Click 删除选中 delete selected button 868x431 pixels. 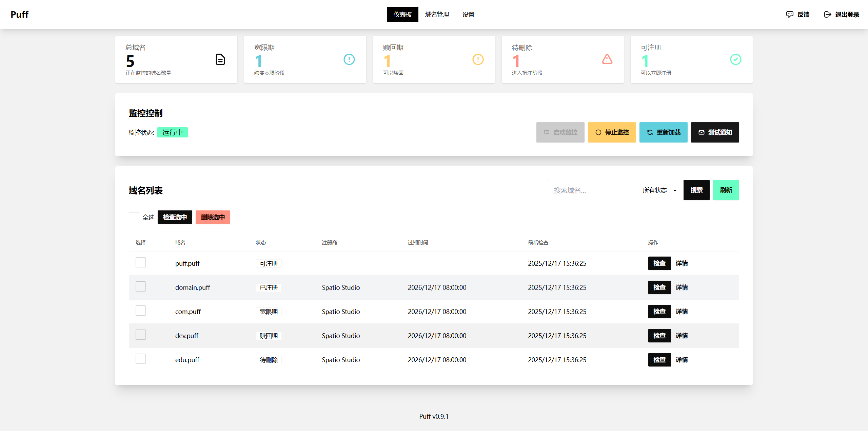213,217
